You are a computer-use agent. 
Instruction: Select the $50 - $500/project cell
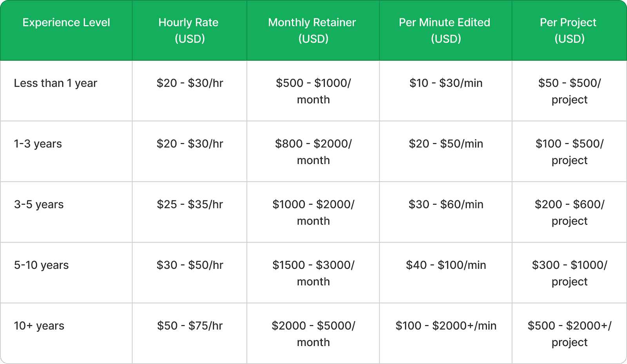(569, 91)
